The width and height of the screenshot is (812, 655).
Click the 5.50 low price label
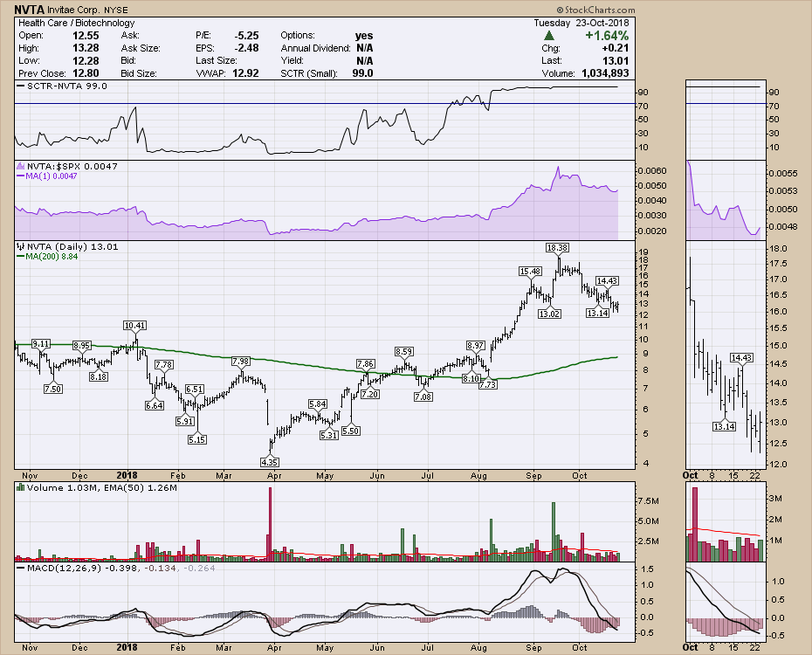pyautogui.click(x=351, y=431)
